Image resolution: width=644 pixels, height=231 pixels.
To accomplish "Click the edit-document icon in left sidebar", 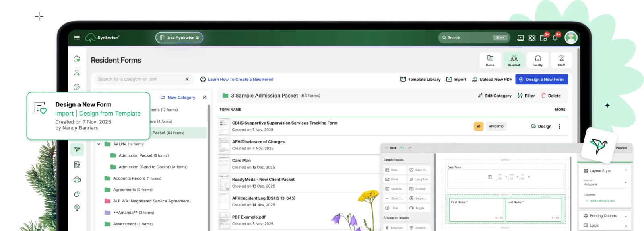I will pos(77,165).
